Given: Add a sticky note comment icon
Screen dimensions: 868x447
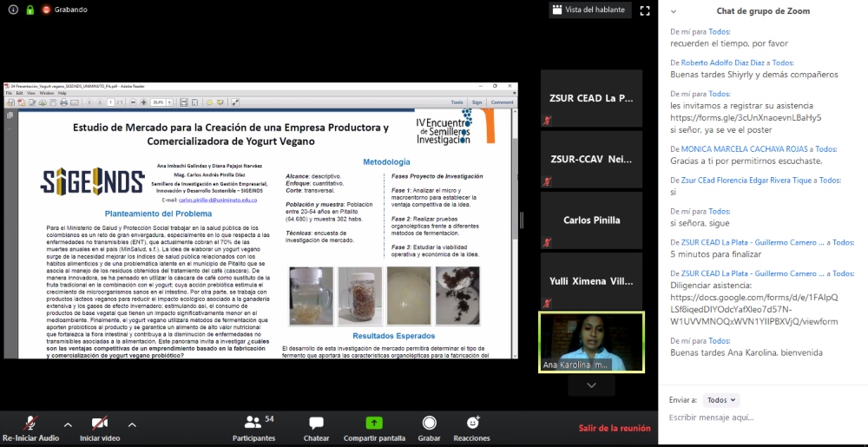Looking at the screenshot, I should tap(210, 102).
